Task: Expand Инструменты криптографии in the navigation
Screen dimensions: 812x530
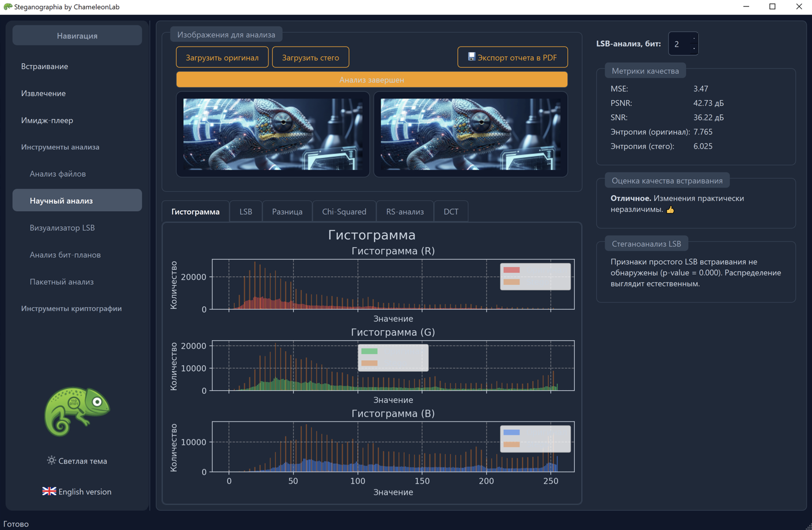Action: pyautogui.click(x=71, y=308)
